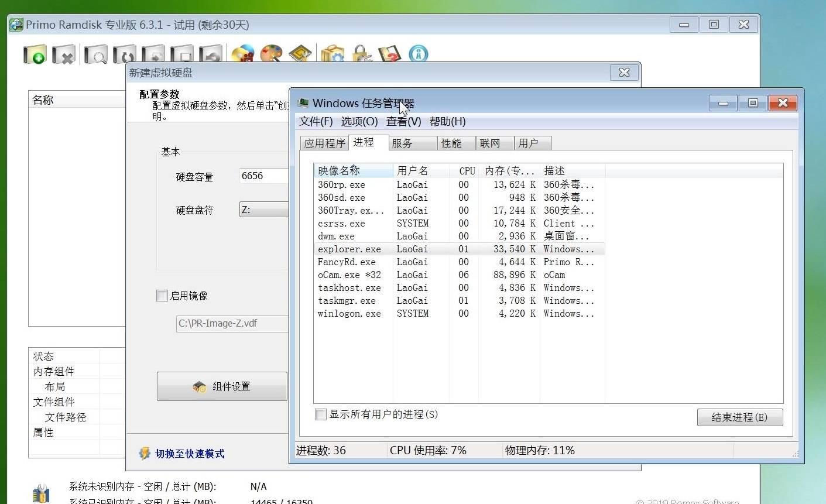Screen dimensions: 826x504
Task: Click the Windows Task Manager title bar icon
Action: [303, 103]
